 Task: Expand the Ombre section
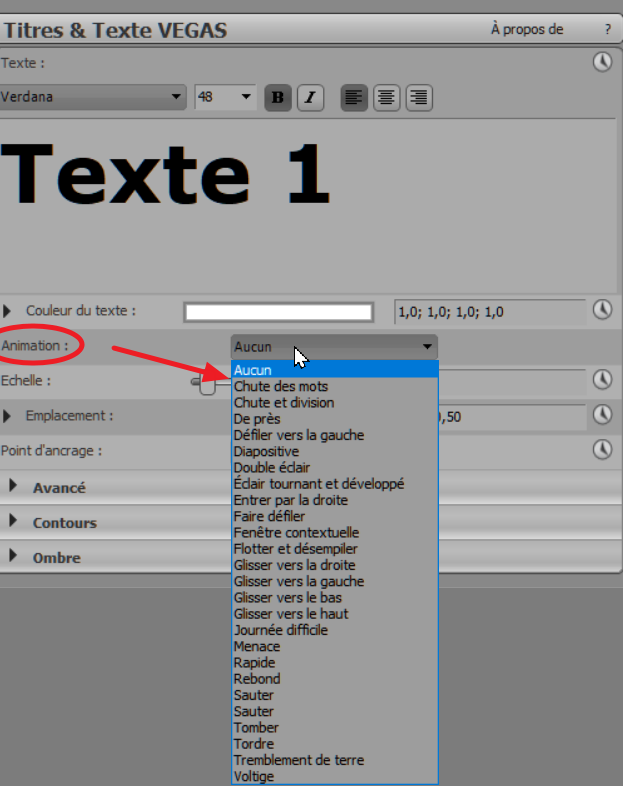point(13,555)
